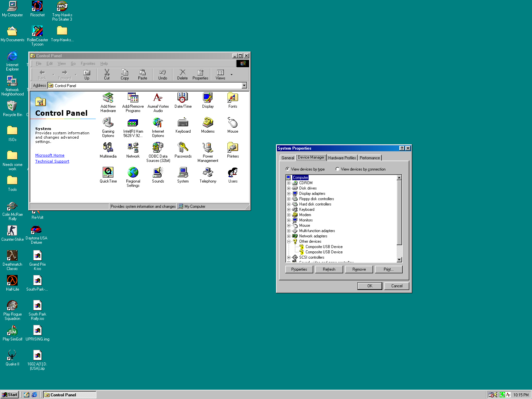The width and height of the screenshot is (532, 399).
Task: Click the Start button on taskbar
Action: click(x=10, y=395)
